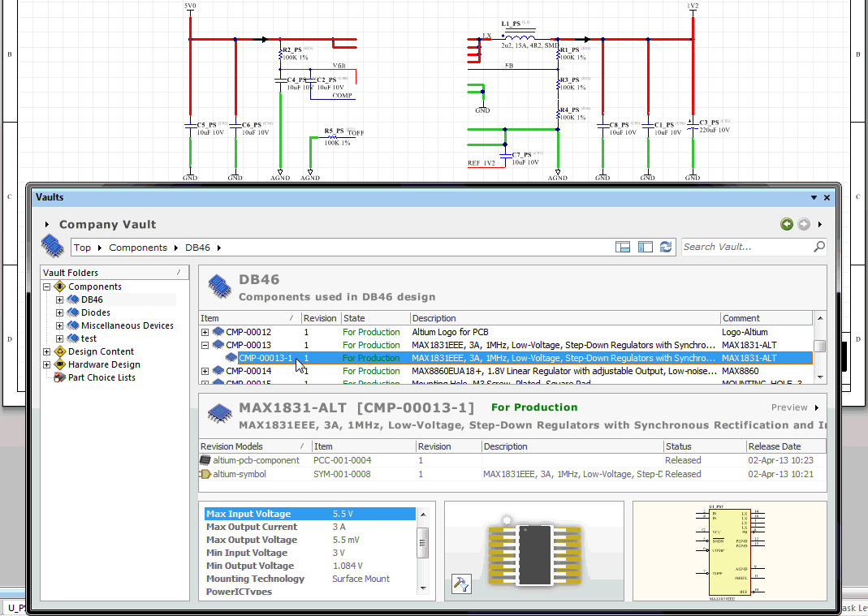
Task: Click the Search Vault magnifier icon
Action: click(x=819, y=247)
